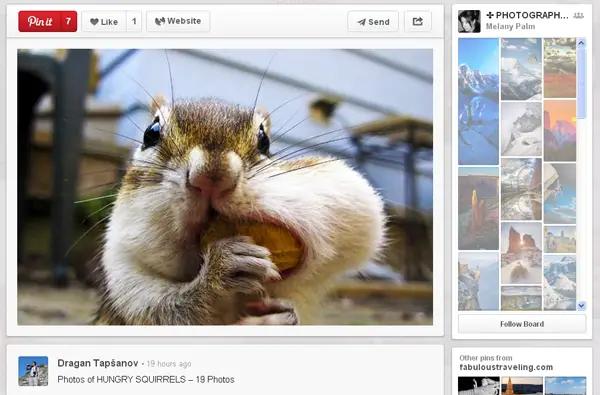Open the source Website button
The width and height of the screenshot is (600, 395).
(178, 21)
